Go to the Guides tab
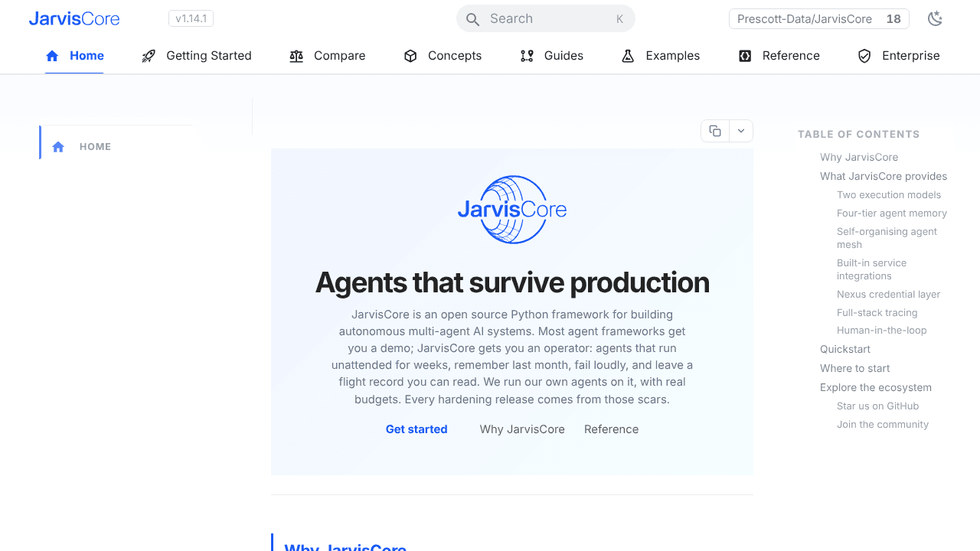 551,56
